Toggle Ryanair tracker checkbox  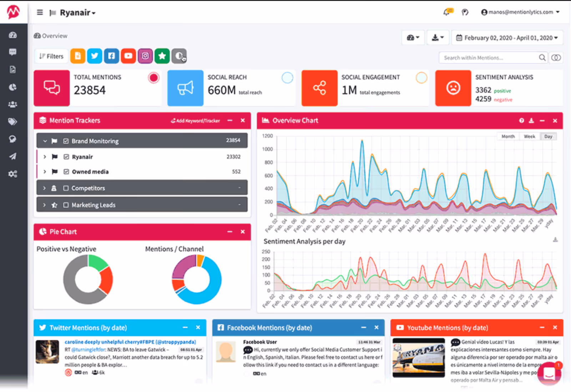pyautogui.click(x=66, y=157)
